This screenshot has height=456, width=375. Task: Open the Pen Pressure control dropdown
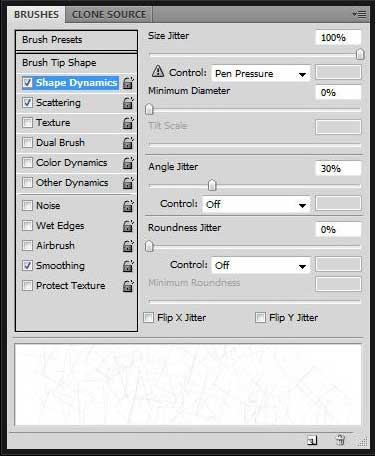[261, 73]
